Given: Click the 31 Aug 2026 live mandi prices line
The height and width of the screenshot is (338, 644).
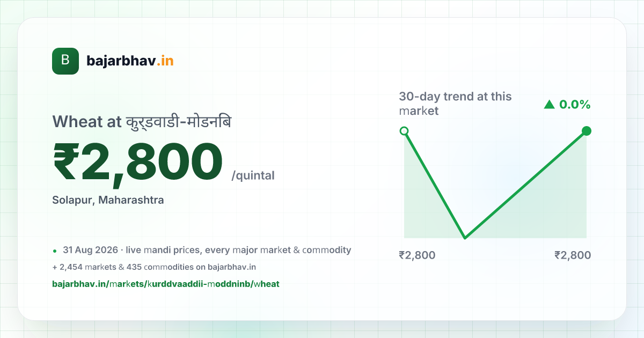Looking at the screenshot, I should (207, 250).
